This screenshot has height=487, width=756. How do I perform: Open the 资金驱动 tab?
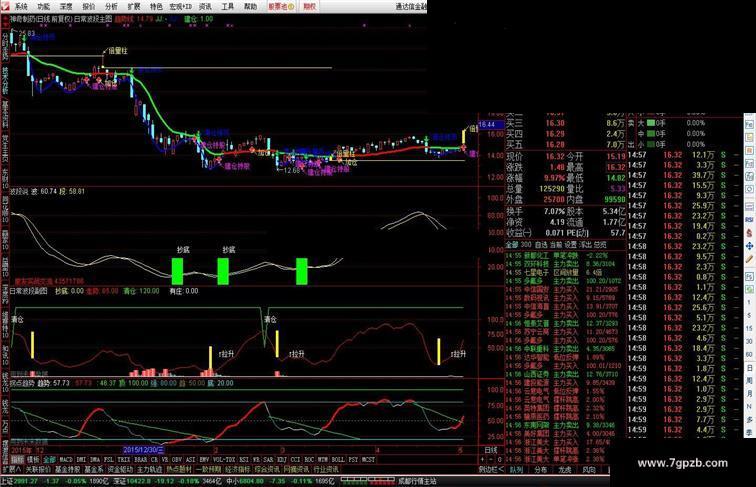(120, 469)
